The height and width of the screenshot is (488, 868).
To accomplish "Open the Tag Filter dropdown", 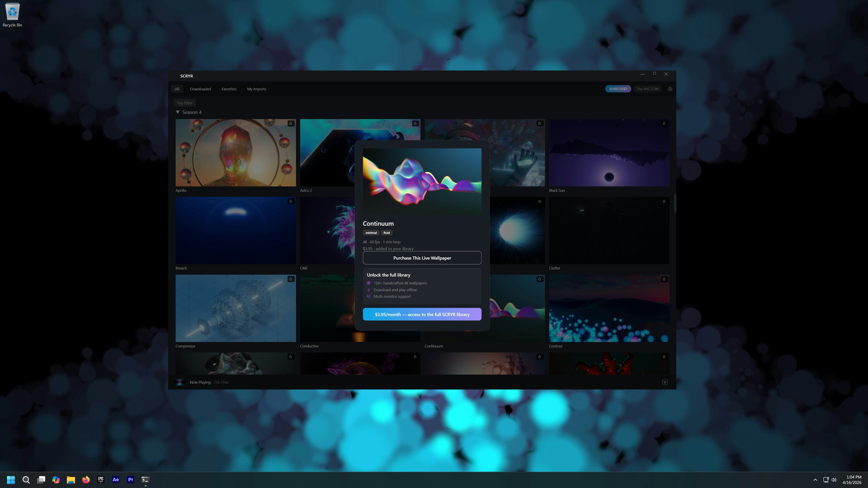I will point(184,103).
